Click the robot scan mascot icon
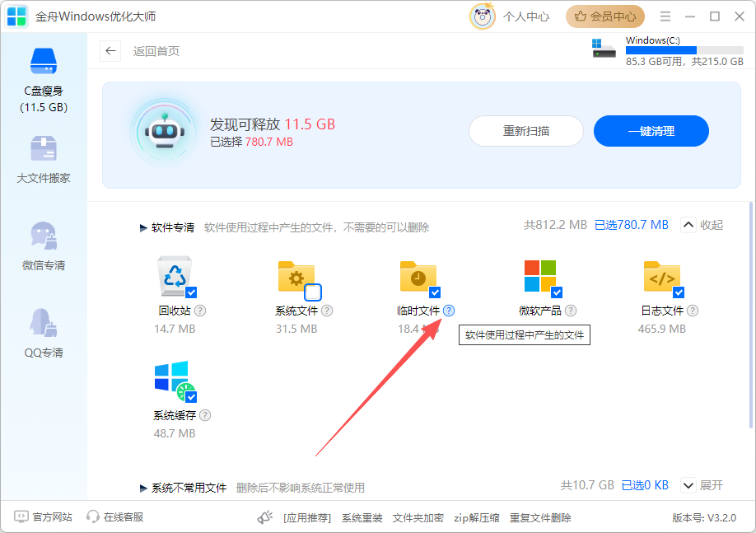Screen dimensions: 756x533 (165, 132)
